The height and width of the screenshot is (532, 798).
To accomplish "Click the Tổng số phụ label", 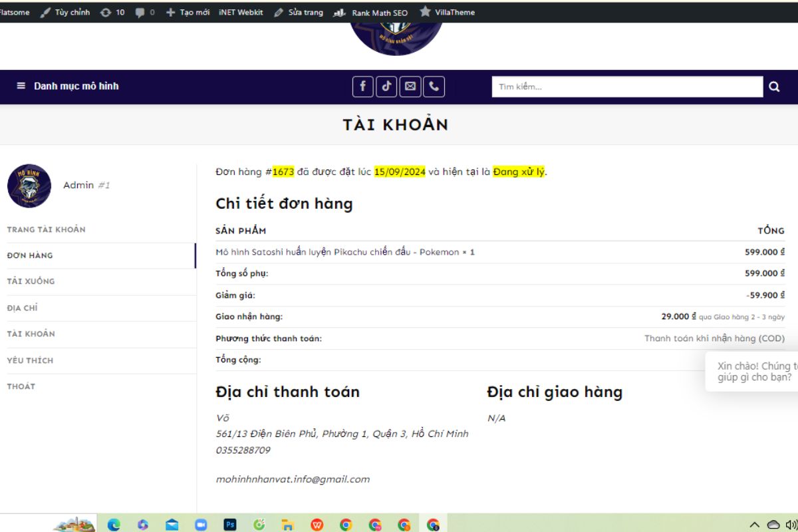I will [242, 273].
